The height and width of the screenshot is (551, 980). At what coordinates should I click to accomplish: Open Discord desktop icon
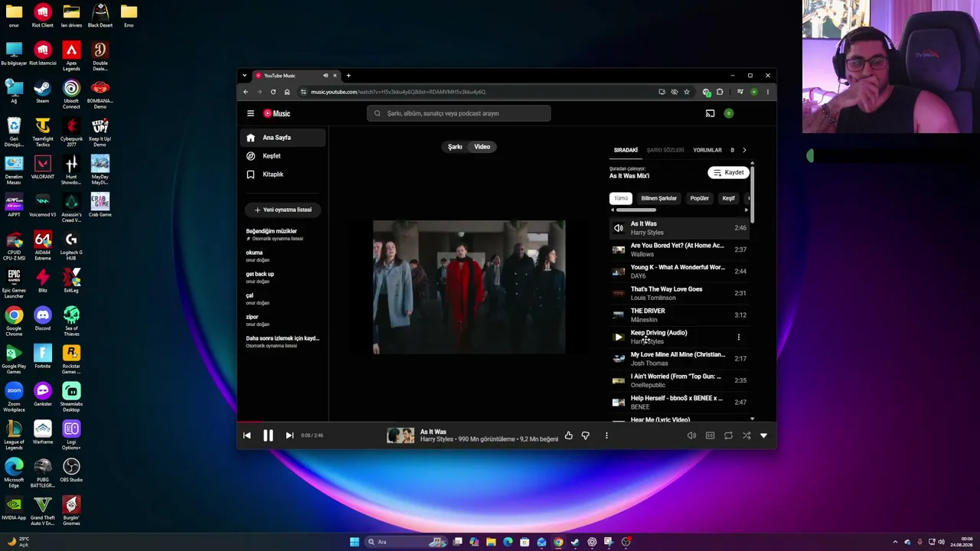tap(43, 319)
